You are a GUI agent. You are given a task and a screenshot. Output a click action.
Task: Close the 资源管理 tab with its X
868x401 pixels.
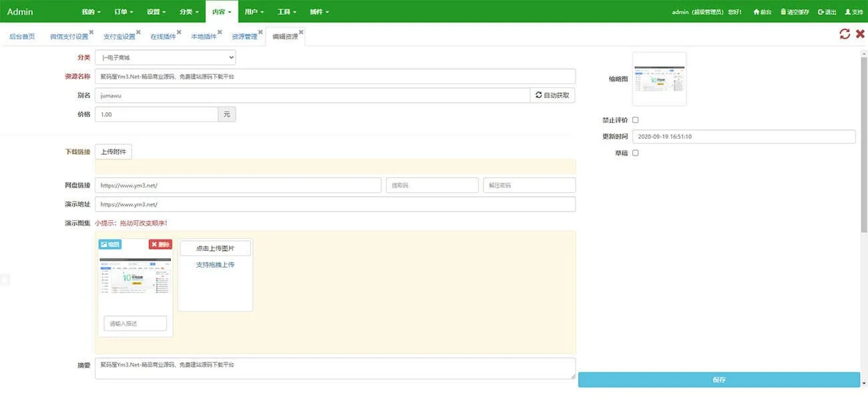(260, 32)
